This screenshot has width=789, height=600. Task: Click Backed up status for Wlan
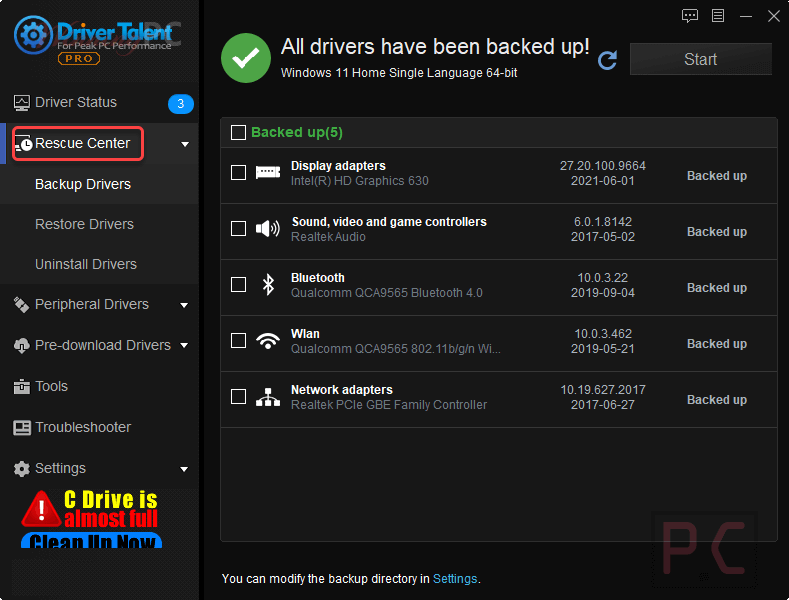[x=717, y=344]
